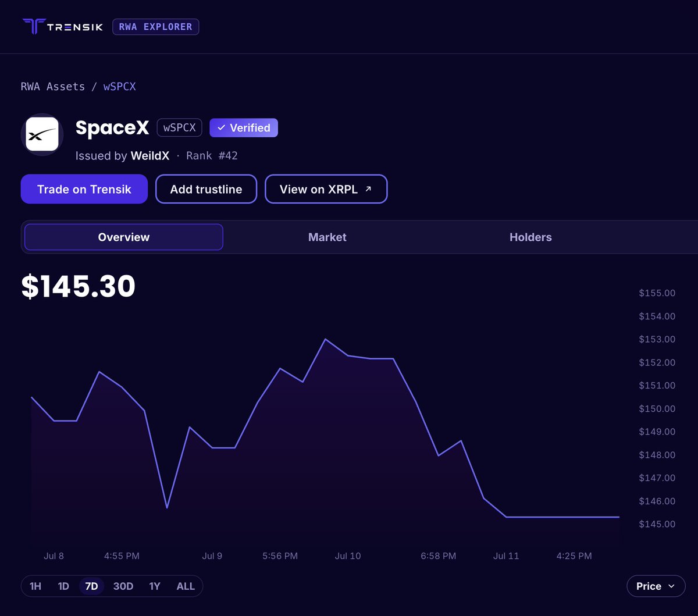Click the $145.30 current price
The height and width of the screenshot is (616, 698).
click(79, 286)
